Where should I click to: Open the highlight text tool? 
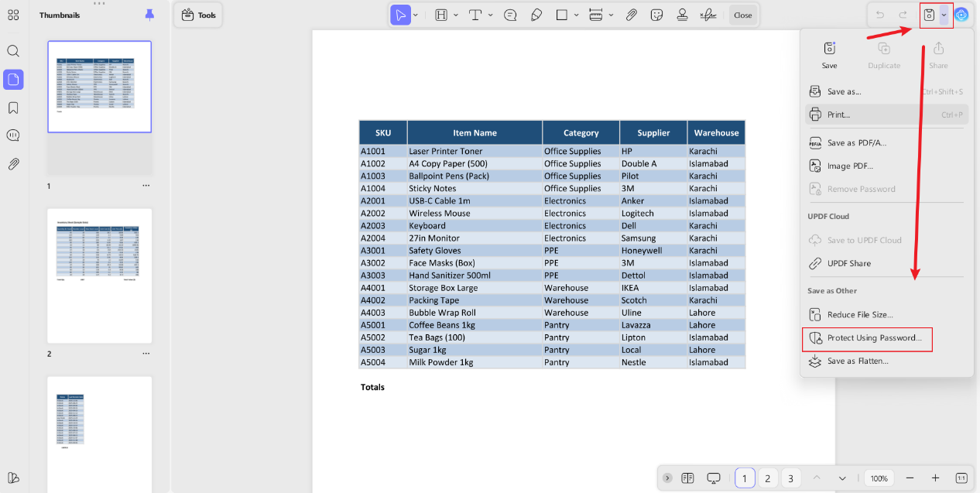441,15
